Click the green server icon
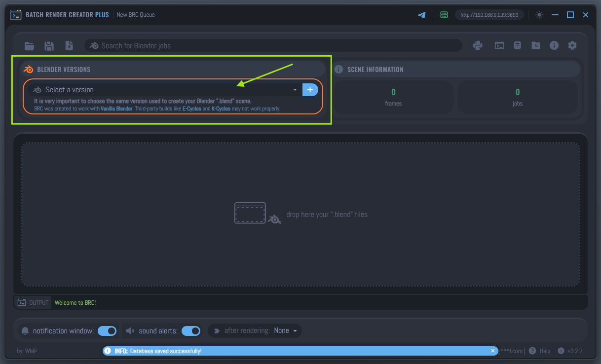 click(444, 15)
